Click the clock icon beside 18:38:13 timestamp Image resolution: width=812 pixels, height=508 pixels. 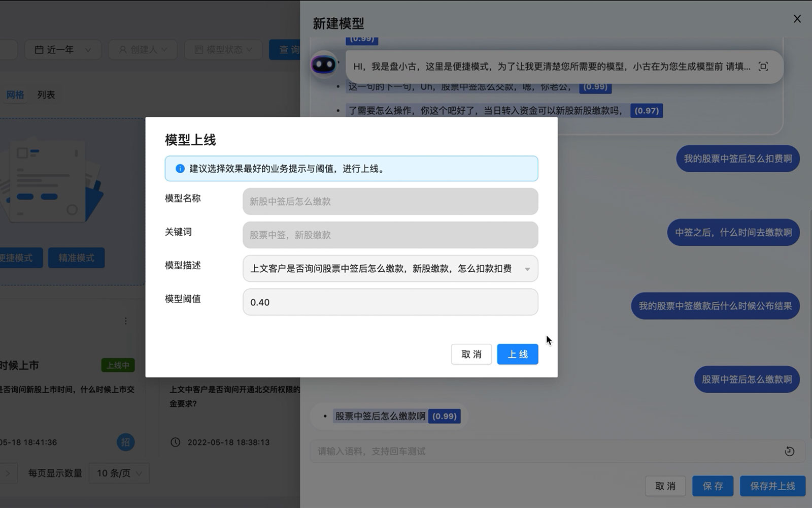tap(175, 442)
